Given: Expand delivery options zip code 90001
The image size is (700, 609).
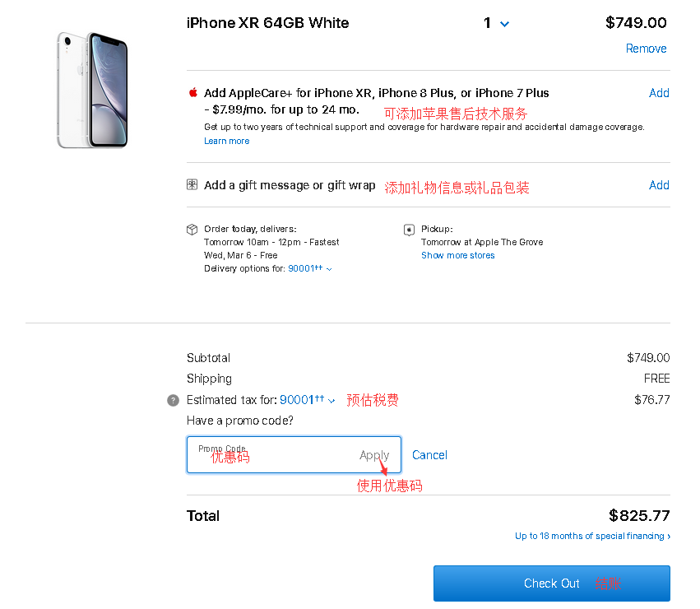Looking at the screenshot, I should pyautogui.click(x=310, y=268).
